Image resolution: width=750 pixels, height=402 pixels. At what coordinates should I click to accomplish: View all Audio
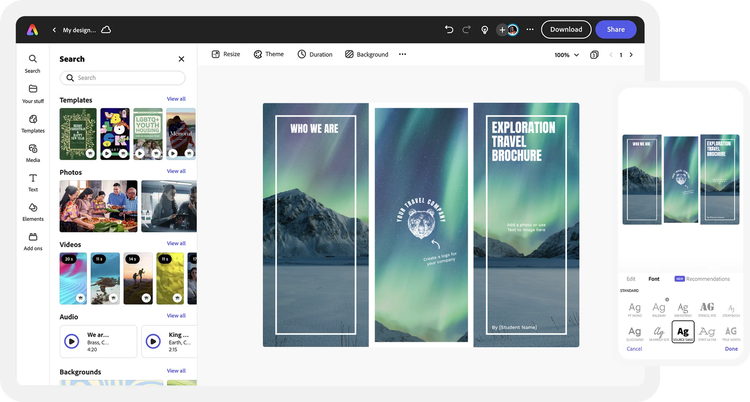176,316
